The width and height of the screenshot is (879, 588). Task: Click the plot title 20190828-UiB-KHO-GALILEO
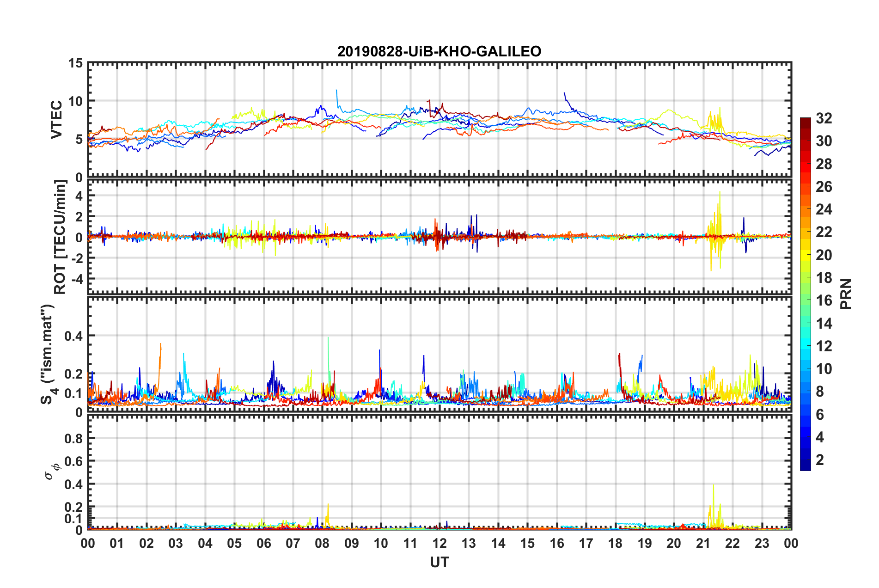(x=439, y=51)
